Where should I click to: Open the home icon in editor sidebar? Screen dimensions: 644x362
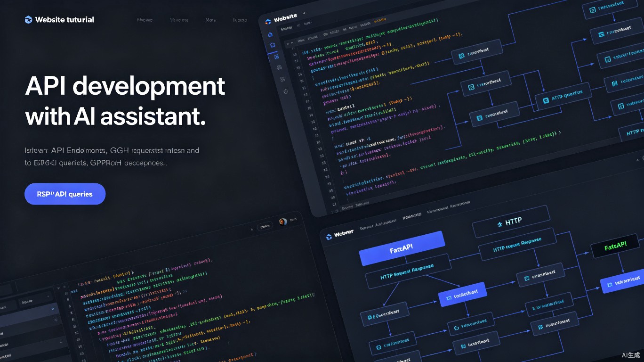pos(270,34)
